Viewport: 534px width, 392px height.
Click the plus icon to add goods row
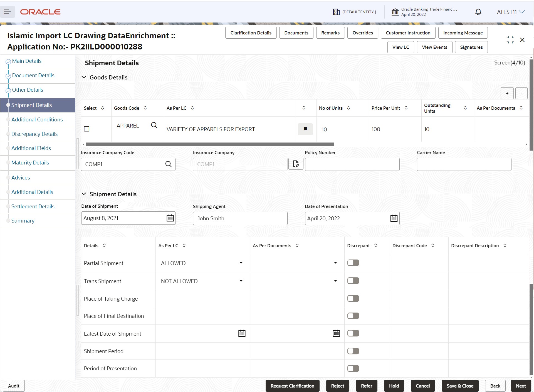click(507, 93)
